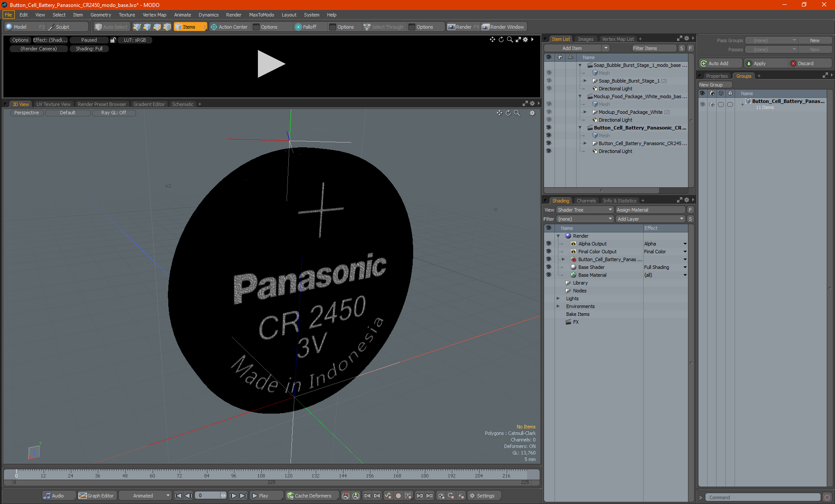Click the Play button

pyautogui.click(x=266, y=496)
